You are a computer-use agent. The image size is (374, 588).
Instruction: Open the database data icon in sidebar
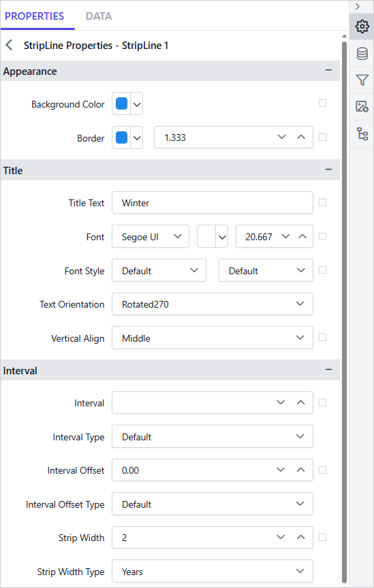(362, 54)
